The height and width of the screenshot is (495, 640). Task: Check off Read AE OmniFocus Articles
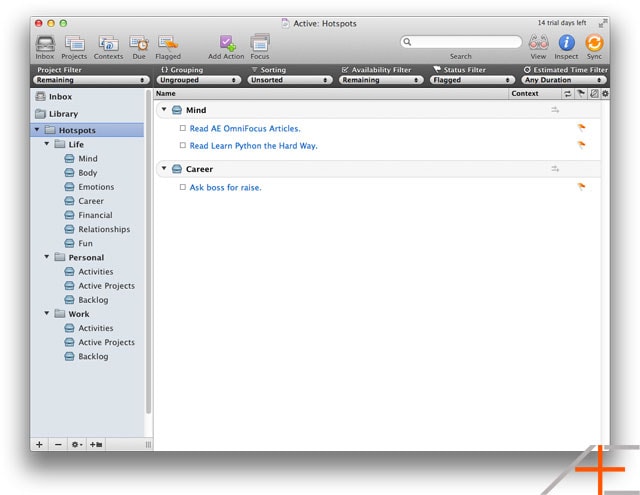click(183, 128)
